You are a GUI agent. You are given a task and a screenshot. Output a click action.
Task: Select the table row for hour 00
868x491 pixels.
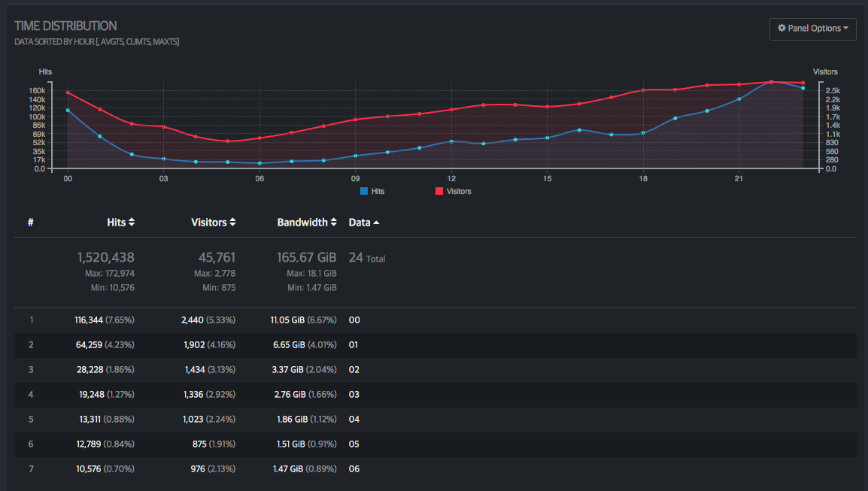click(x=435, y=320)
